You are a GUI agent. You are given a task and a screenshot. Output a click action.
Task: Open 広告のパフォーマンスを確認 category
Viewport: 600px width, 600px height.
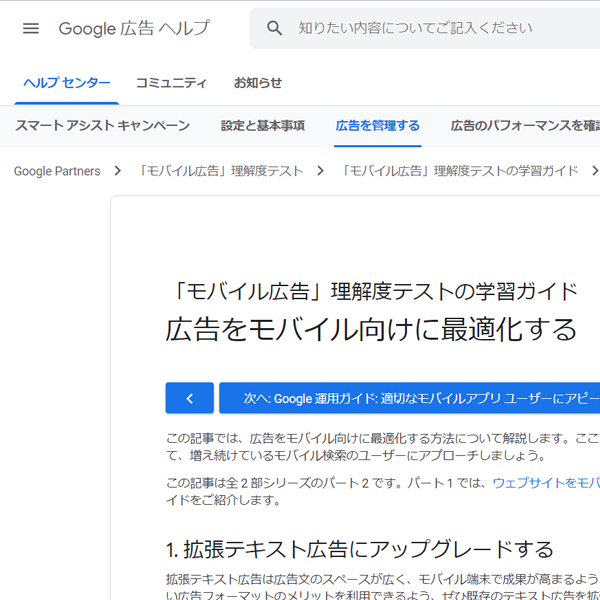point(525,126)
